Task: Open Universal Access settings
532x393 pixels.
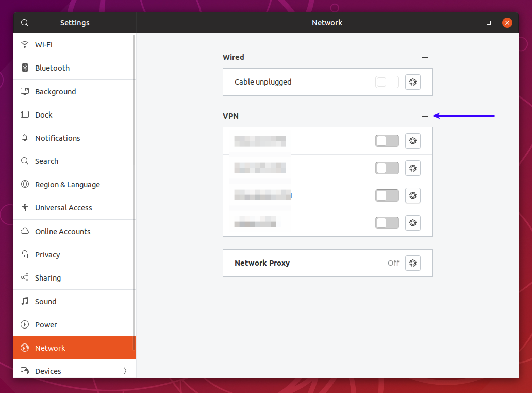Action: 75,208
